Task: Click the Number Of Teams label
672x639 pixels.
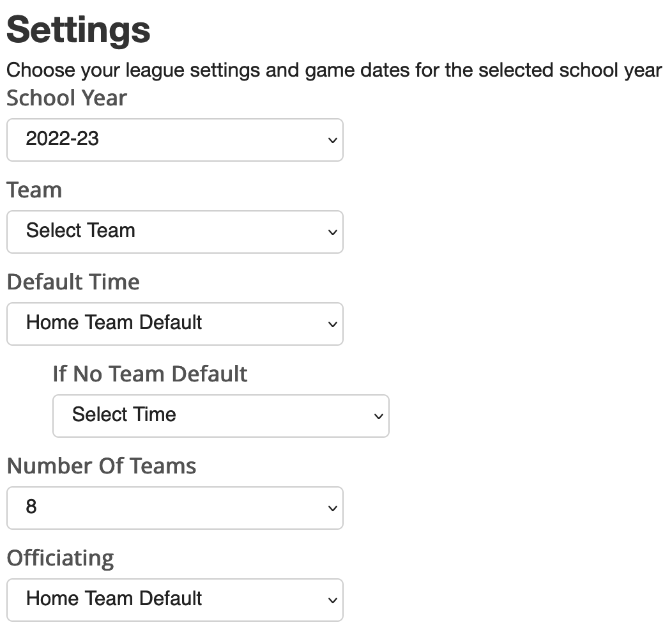Action: [101, 466]
